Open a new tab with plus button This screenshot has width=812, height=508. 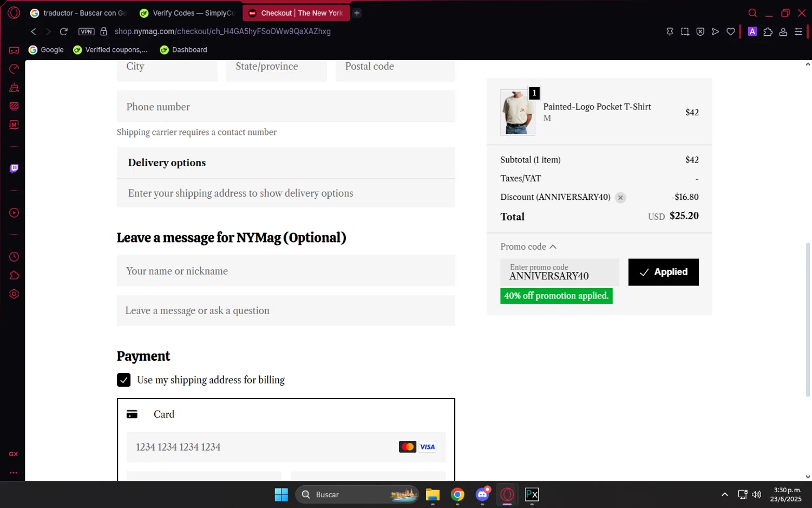[x=357, y=13]
